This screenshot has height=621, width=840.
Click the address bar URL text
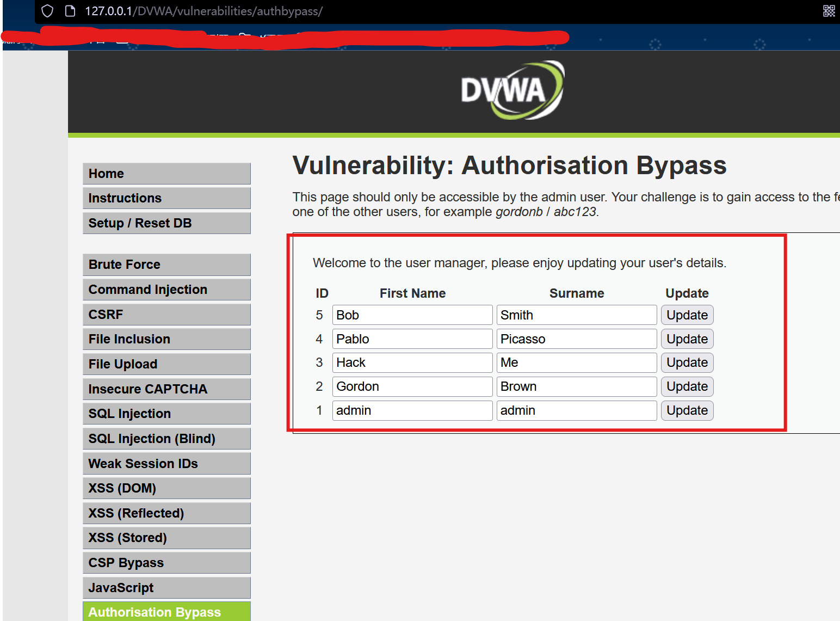coord(203,11)
